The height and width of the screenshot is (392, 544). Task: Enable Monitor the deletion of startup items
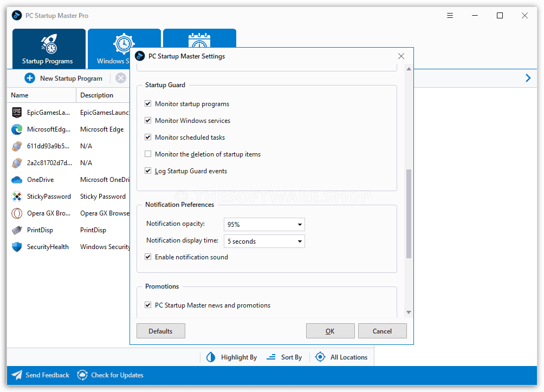click(148, 154)
